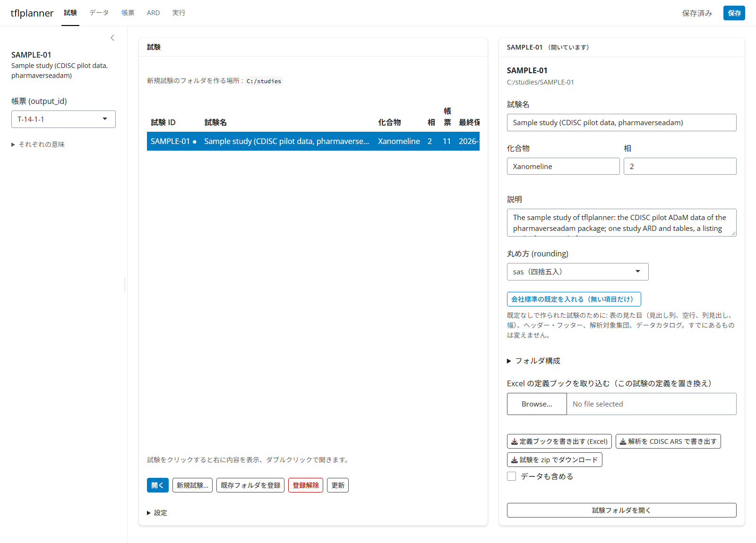
Task: Open the 丸め方 rounding dropdown
Action: tap(578, 272)
